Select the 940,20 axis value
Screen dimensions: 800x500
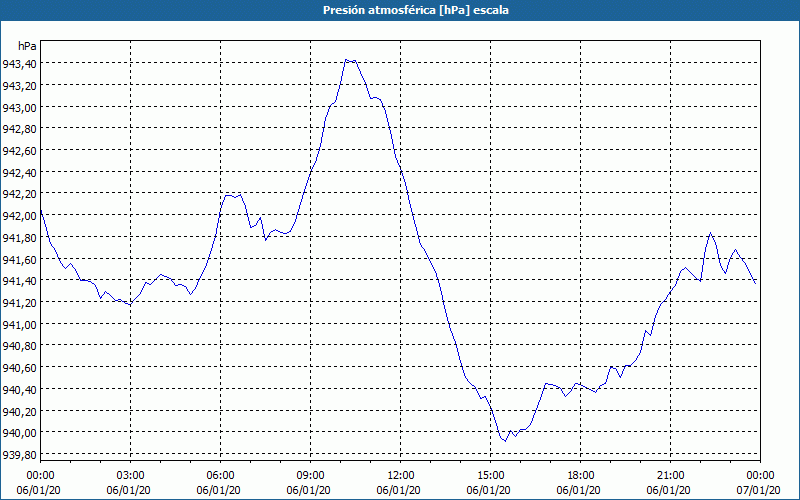coord(19,411)
